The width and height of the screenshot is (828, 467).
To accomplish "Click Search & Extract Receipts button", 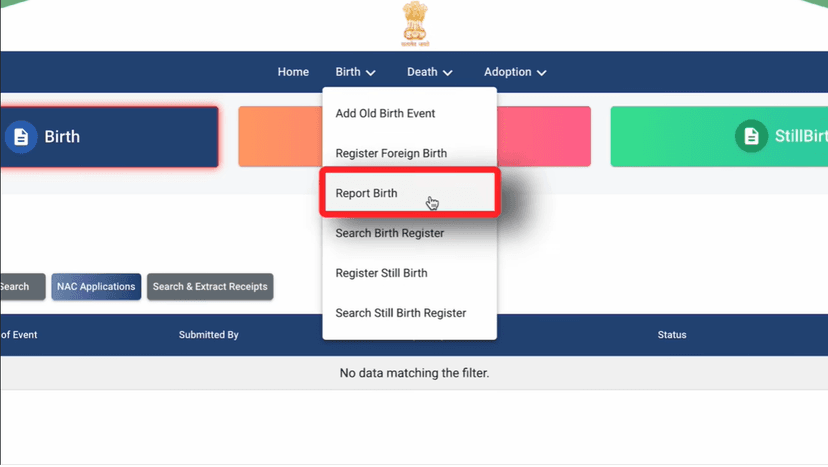I will pos(210,287).
